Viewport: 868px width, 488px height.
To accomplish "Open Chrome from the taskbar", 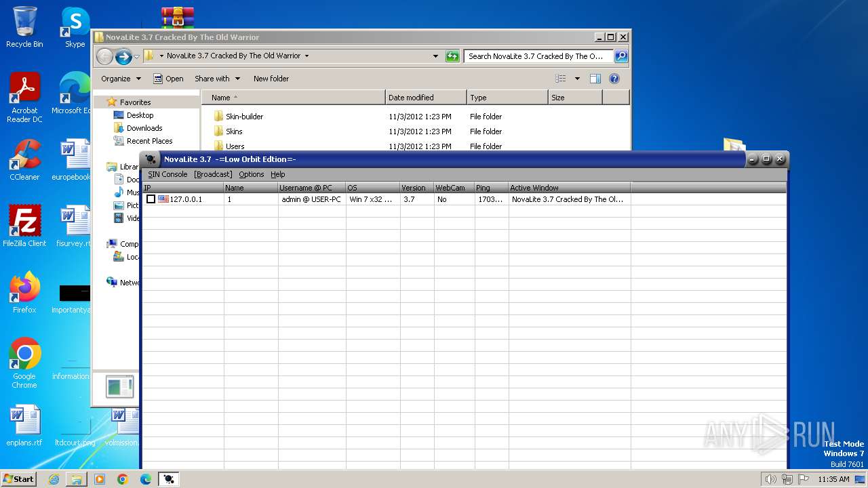I will [x=123, y=479].
